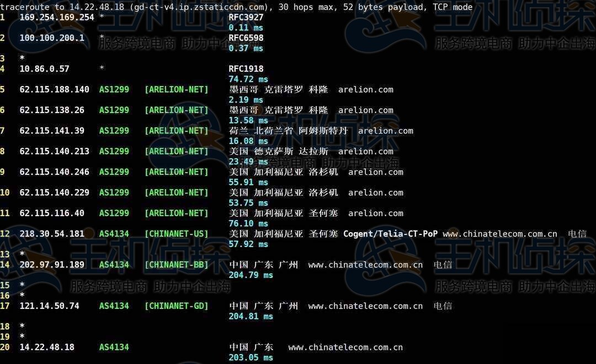Click latency value 55.91 ms

(x=248, y=183)
